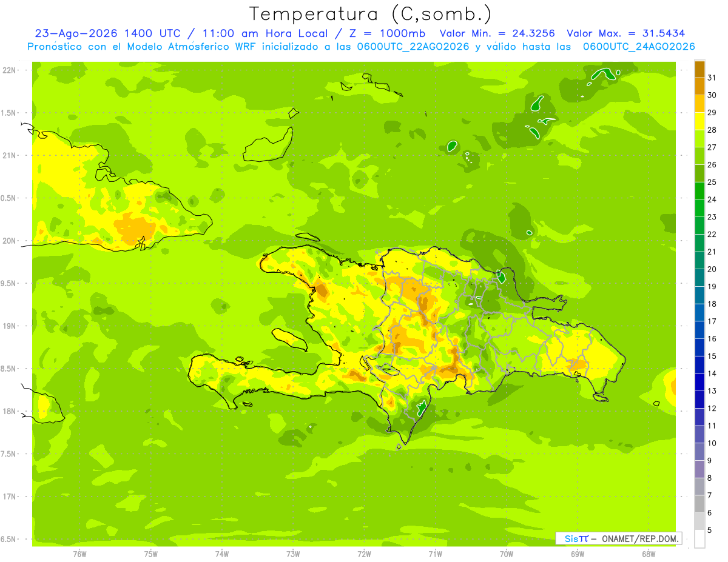Click the "75W" longitude label
The height and width of the screenshot is (562, 728).
click(x=151, y=554)
